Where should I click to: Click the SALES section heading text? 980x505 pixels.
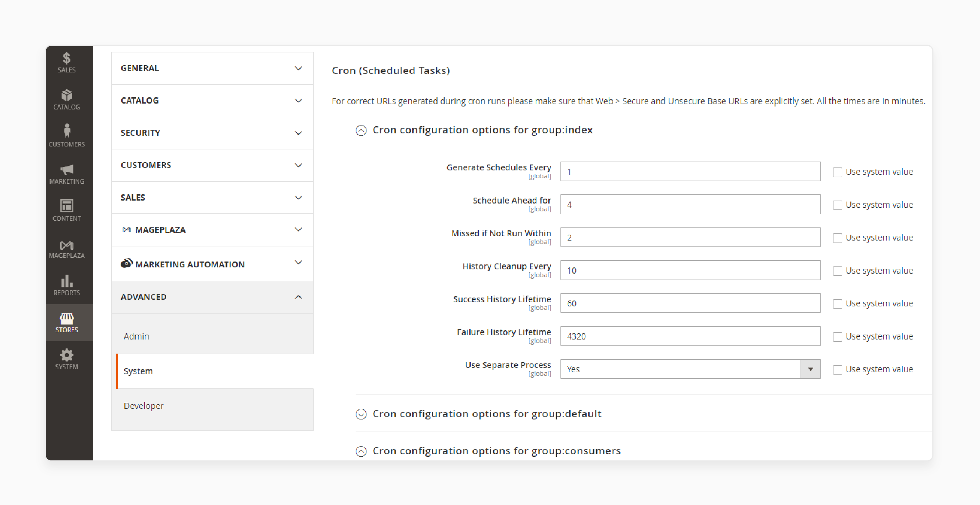133,198
